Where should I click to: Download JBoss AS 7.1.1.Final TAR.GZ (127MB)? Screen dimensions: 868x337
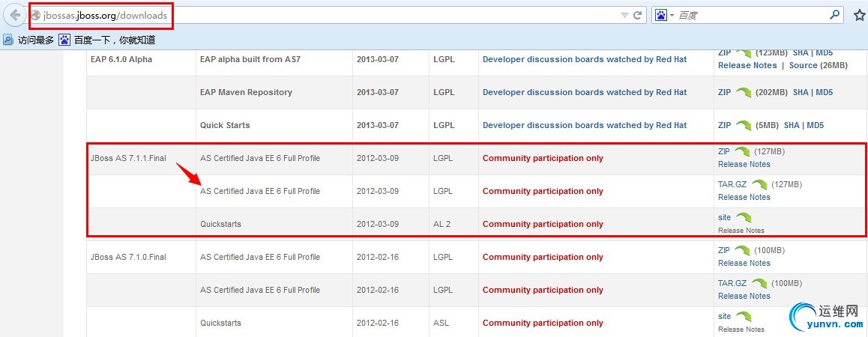click(732, 184)
